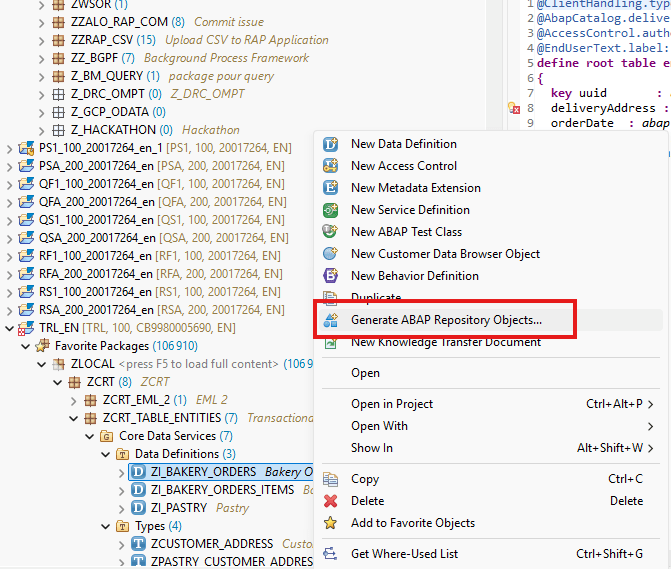Click the New Metadata Extension icon
The width and height of the screenshot is (671, 569).
point(331,188)
